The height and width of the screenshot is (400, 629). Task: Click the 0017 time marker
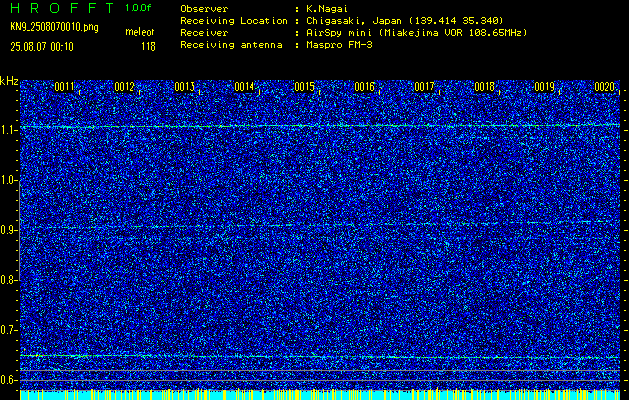pyautogui.click(x=424, y=87)
